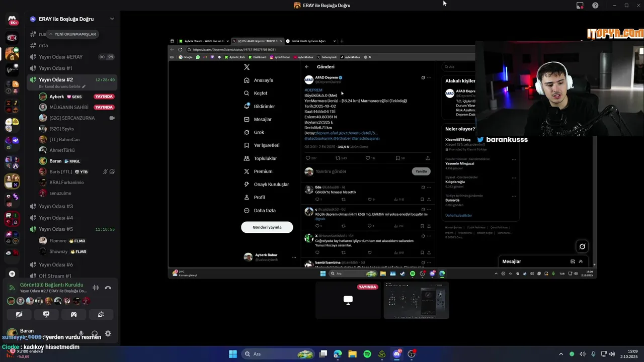The image size is (644, 362).
Task: Open Task View on Windows taskbar
Action: 324,354
